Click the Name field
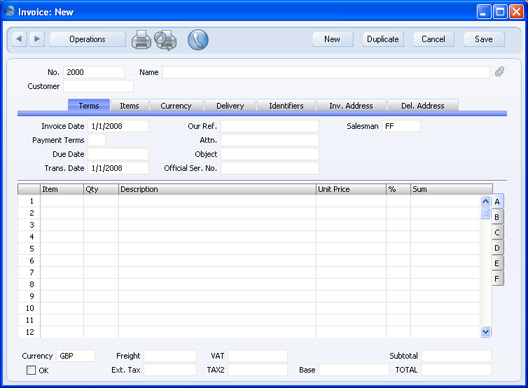528x388 pixels. [326, 72]
